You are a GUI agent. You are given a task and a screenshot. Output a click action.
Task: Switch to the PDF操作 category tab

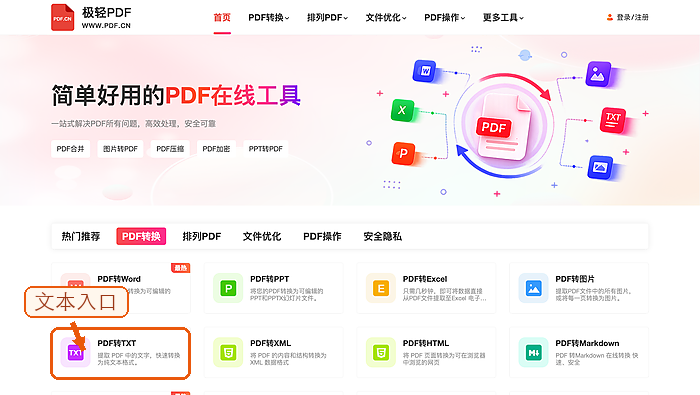pos(322,236)
